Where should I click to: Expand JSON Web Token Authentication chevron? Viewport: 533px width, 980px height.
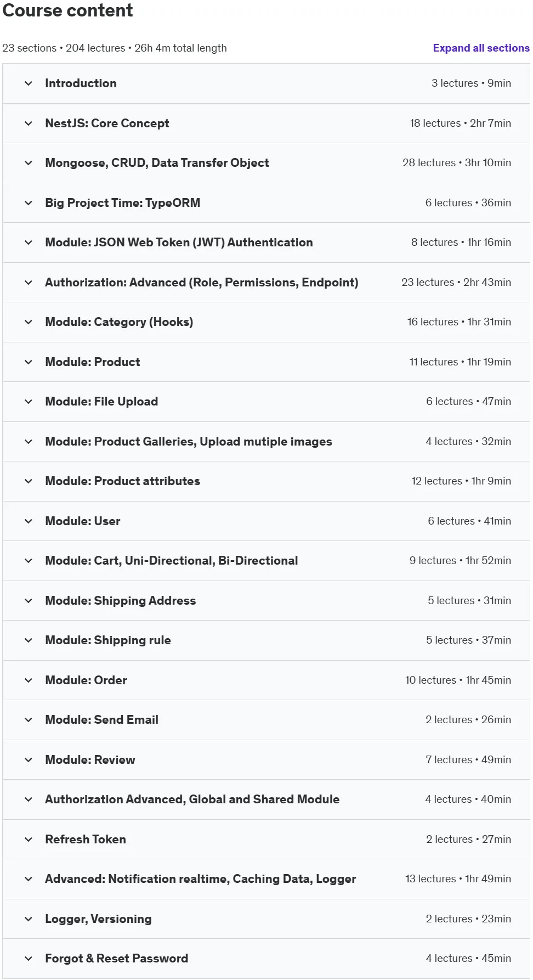click(x=29, y=243)
